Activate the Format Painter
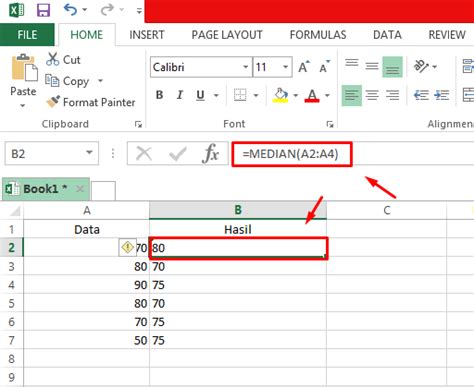Image resolution: width=474 pixels, height=387 pixels. click(x=91, y=102)
